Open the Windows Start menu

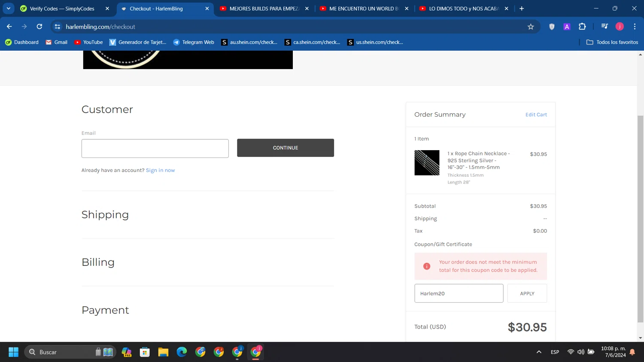[13, 352]
